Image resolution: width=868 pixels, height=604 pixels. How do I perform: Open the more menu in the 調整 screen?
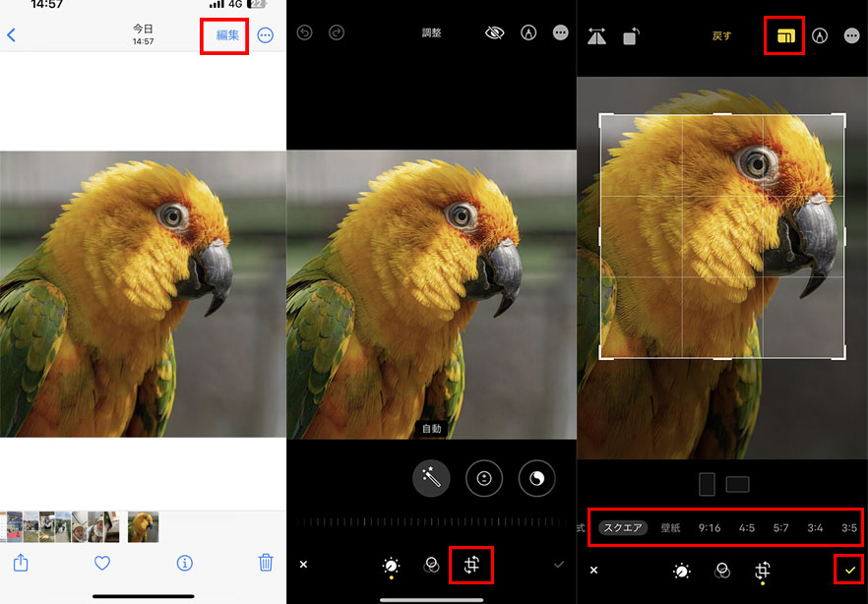(561, 32)
